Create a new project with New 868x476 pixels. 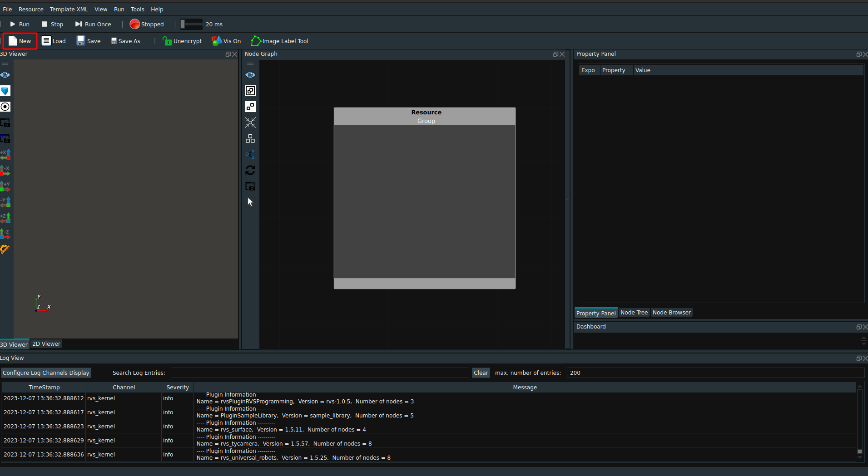20,41
